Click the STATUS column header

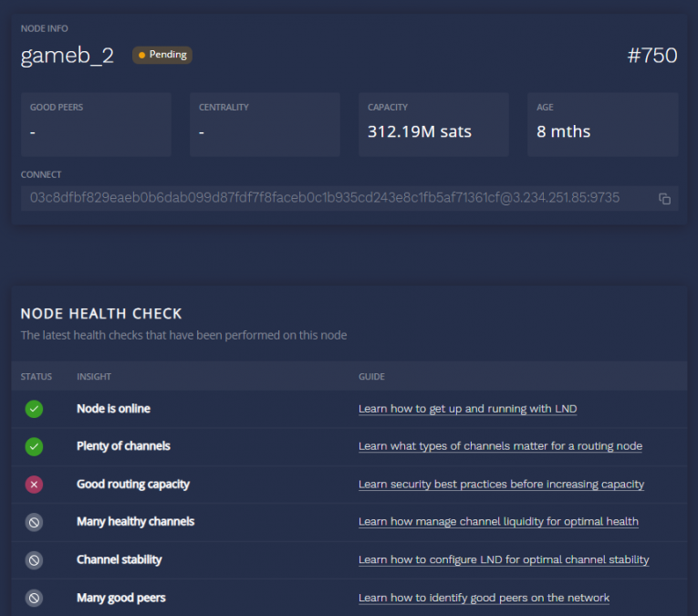tap(36, 377)
